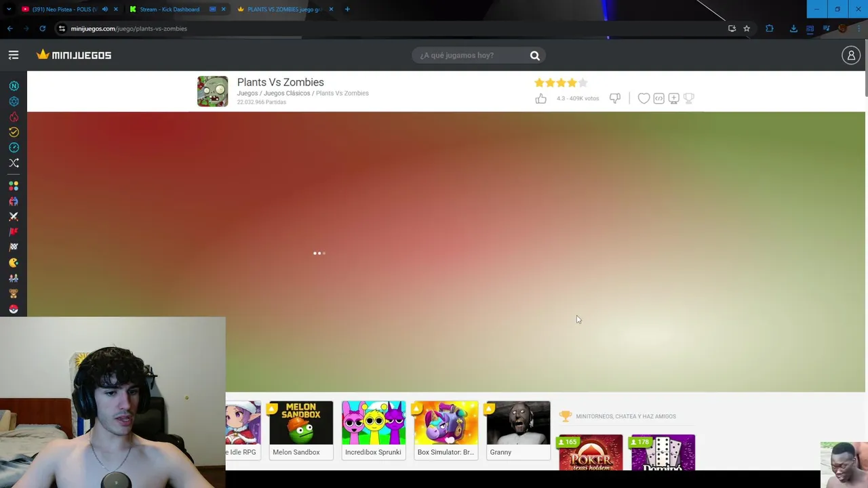Open the multiplayer people sidebar icon
868x488 pixels.
pyautogui.click(x=14, y=201)
